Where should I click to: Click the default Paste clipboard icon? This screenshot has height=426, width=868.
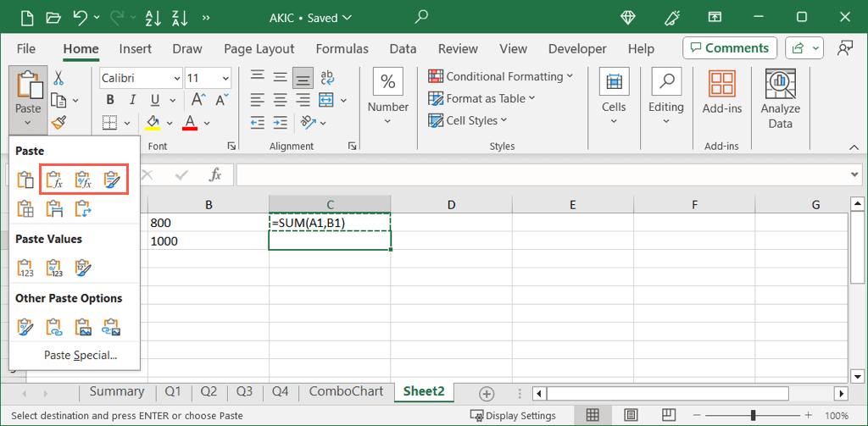click(25, 180)
